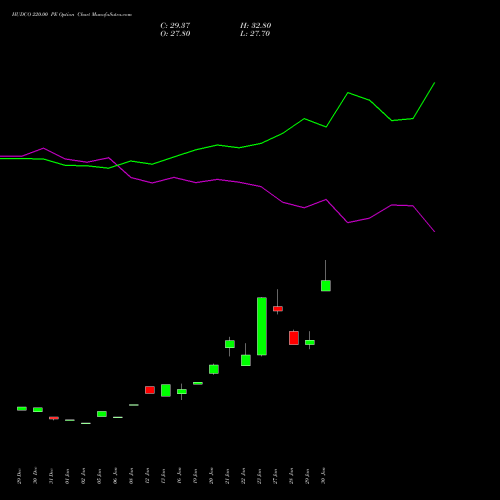Image resolution: width=500 pixels, height=500 pixels.
Task: Click the 29 Jan date axis label
Action: (x=307, y=476)
